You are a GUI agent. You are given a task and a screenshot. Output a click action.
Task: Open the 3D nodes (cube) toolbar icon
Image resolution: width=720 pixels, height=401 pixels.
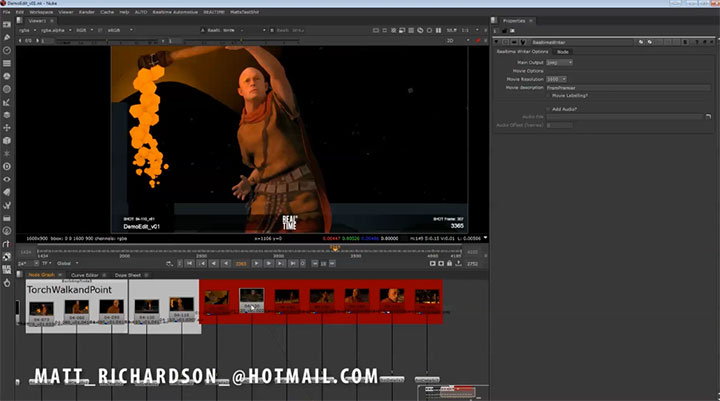[x=7, y=141]
